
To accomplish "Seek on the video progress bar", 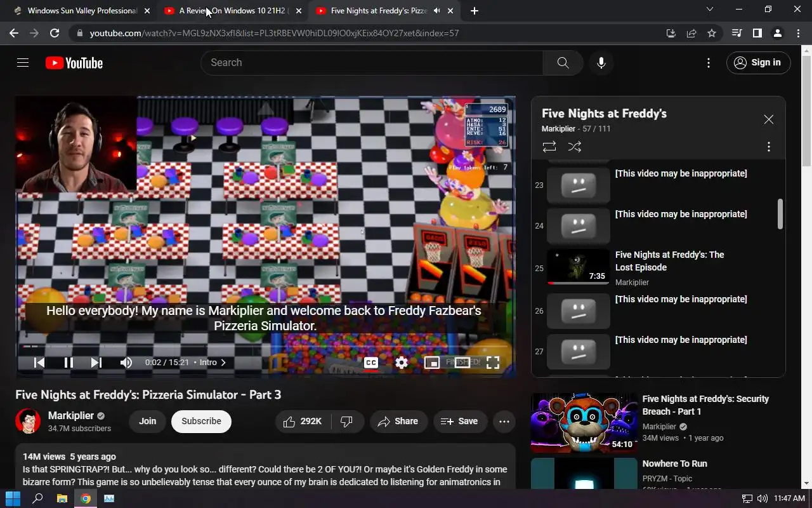I will pos(265,346).
